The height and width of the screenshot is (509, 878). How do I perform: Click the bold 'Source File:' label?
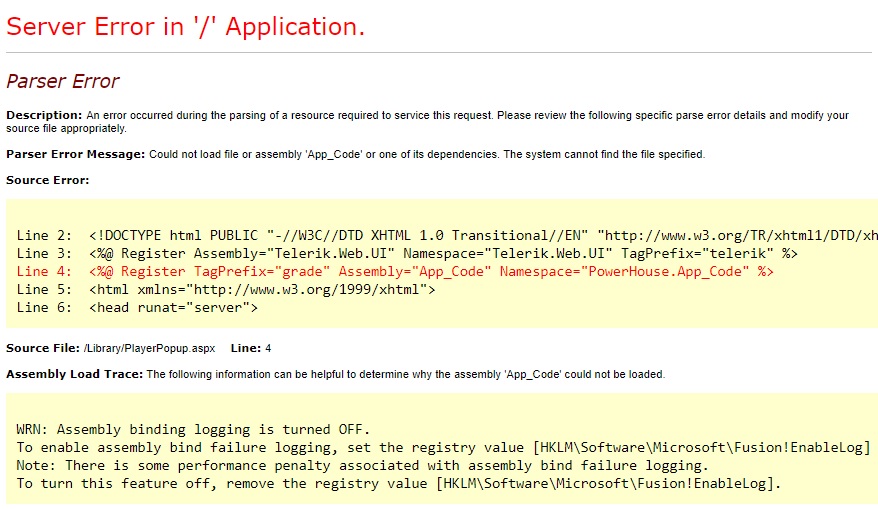click(x=43, y=348)
